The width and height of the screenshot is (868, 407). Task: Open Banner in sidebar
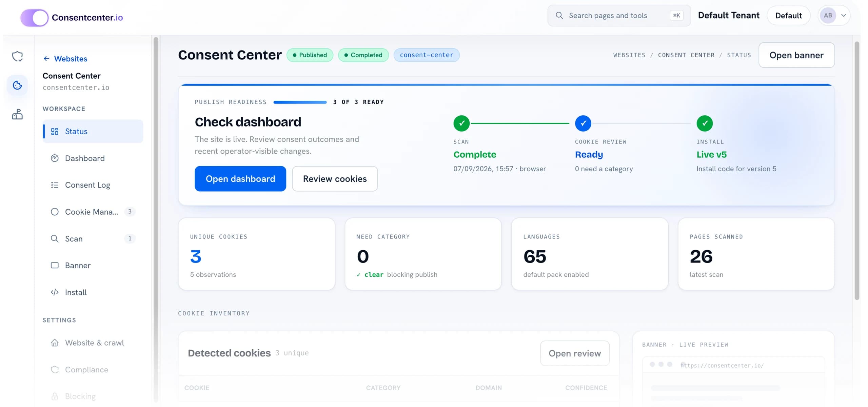point(93,266)
